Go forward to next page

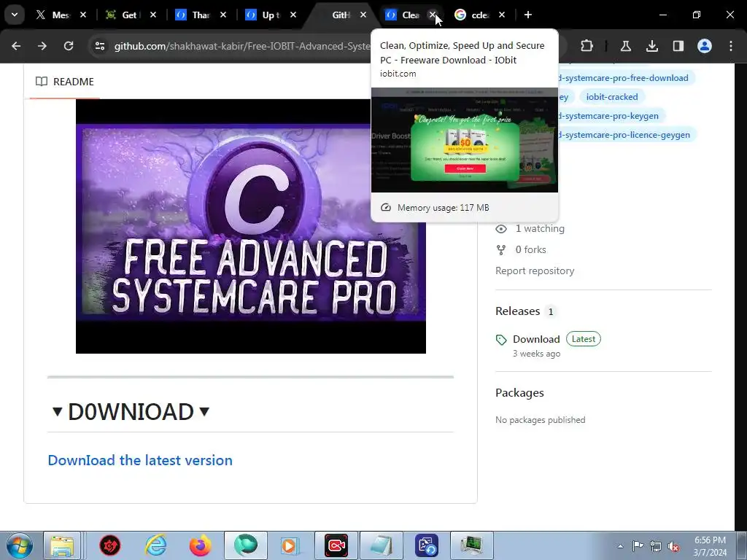point(42,46)
